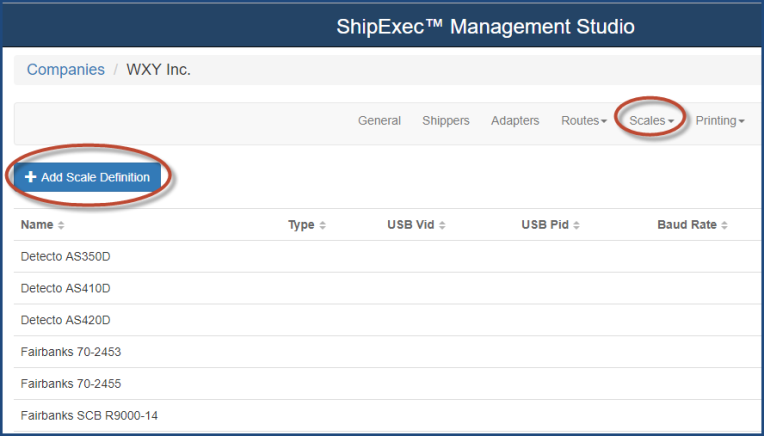This screenshot has width=764, height=436.
Task: Choose the Fairbanks 70-2455 entry
Action: 70,383
